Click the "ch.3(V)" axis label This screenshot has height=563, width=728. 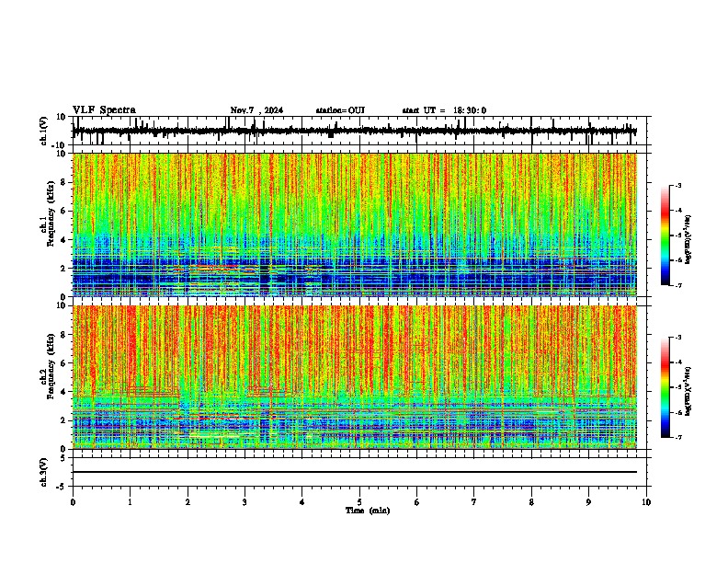point(44,472)
